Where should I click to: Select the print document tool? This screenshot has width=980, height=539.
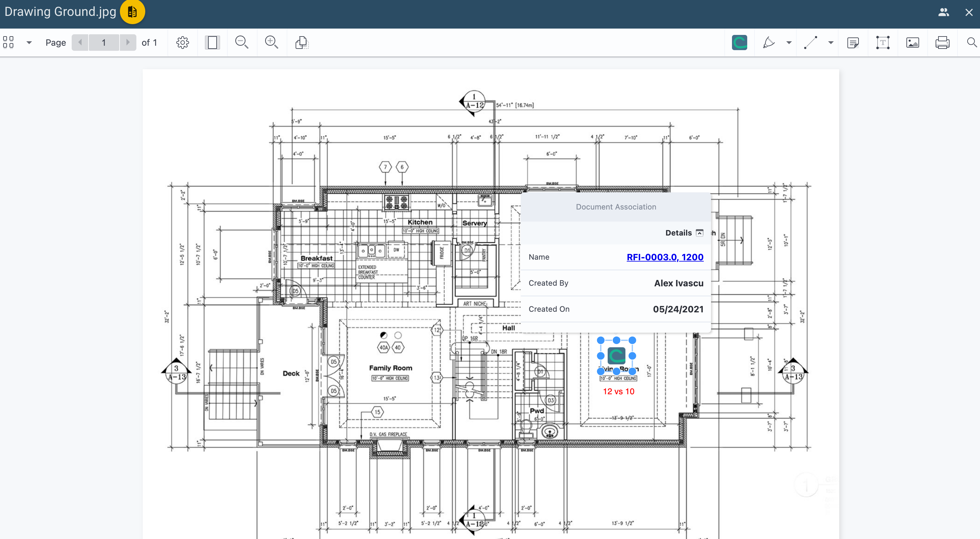[942, 42]
